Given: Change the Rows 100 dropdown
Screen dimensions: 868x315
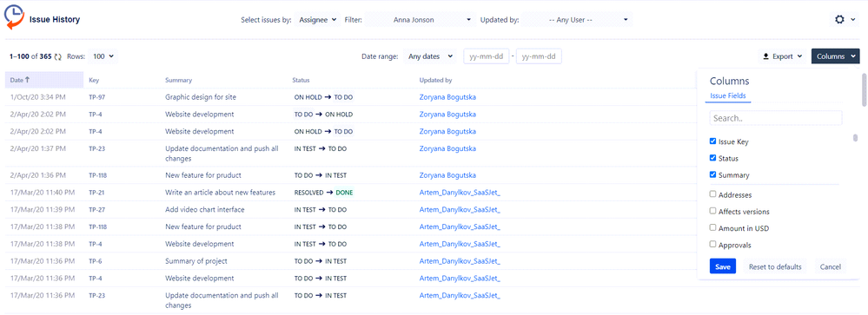Looking at the screenshot, I should coord(103,56).
